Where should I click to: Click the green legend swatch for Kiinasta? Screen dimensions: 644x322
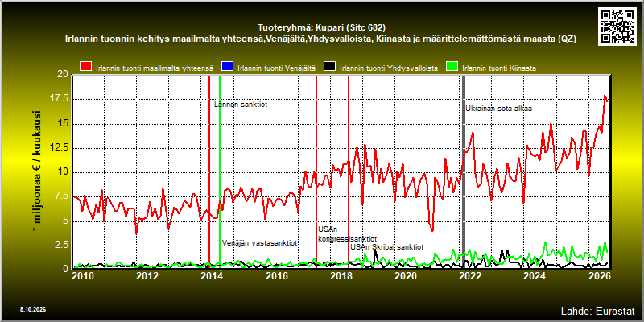[452, 67]
